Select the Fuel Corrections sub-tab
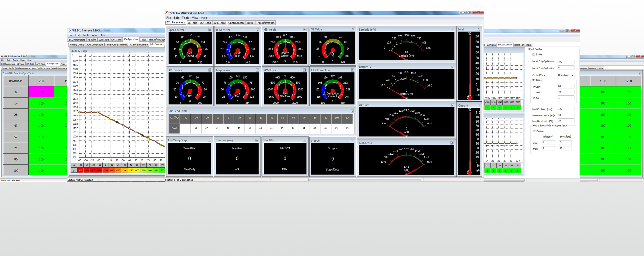 click(95, 45)
